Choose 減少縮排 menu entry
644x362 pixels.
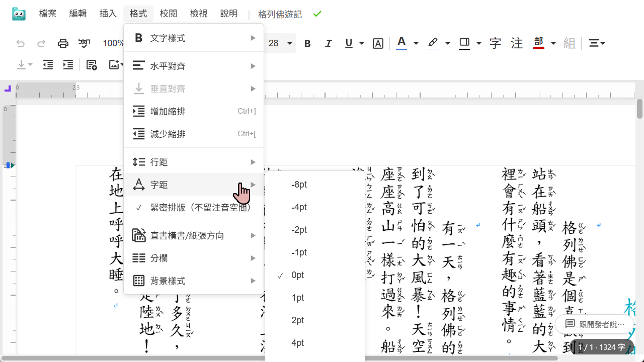click(x=194, y=134)
